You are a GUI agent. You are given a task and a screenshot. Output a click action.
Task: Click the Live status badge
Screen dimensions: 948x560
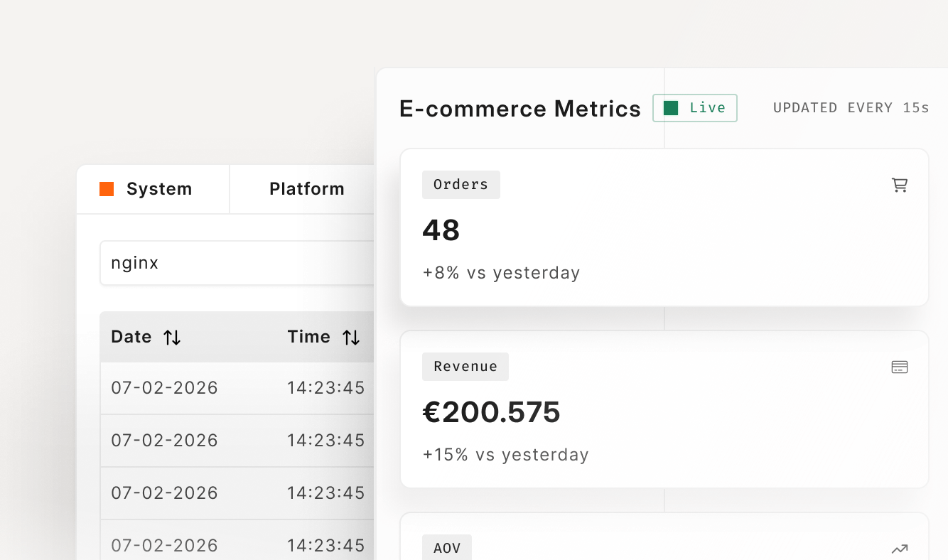695,108
